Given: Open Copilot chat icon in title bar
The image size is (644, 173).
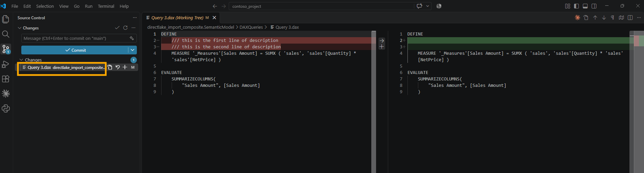Looking at the screenshot, I should (x=420, y=6).
